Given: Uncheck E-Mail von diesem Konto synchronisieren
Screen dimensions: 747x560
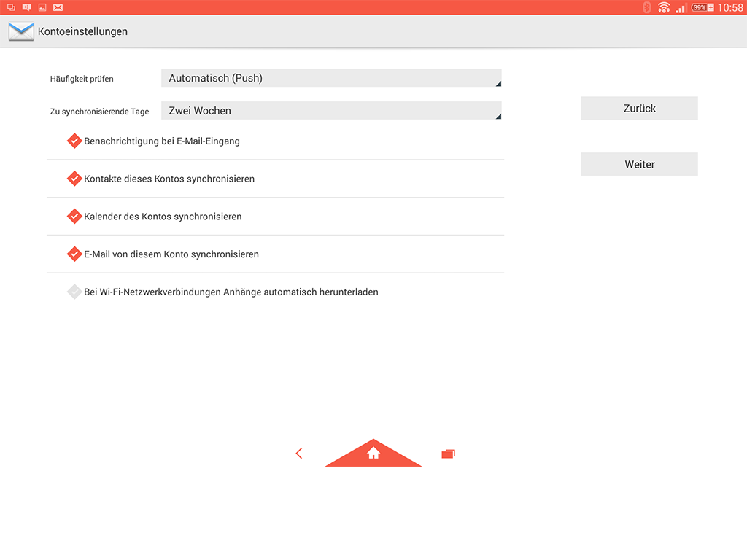Looking at the screenshot, I should pyautogui.click(x=74, y=254).
